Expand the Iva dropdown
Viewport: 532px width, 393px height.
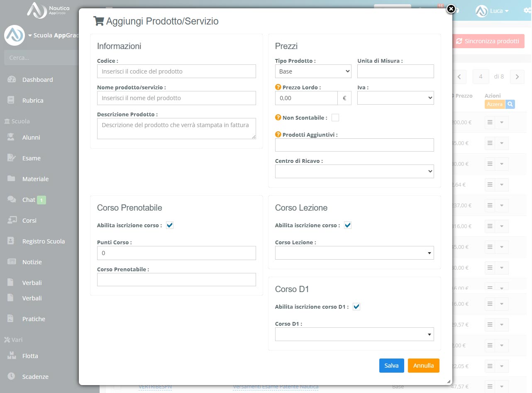pyautogui.click(x=395, y=98)
